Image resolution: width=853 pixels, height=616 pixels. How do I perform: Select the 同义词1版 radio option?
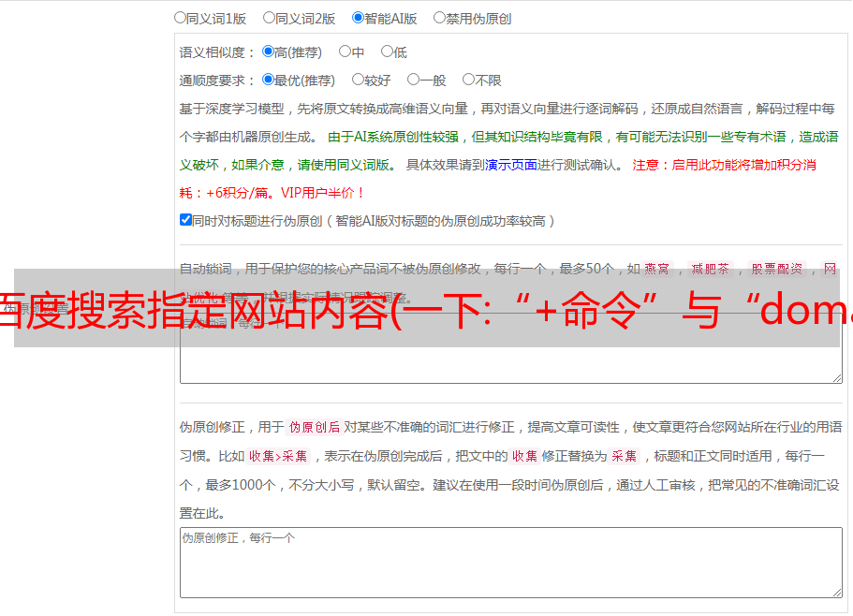tap(180, 18)
